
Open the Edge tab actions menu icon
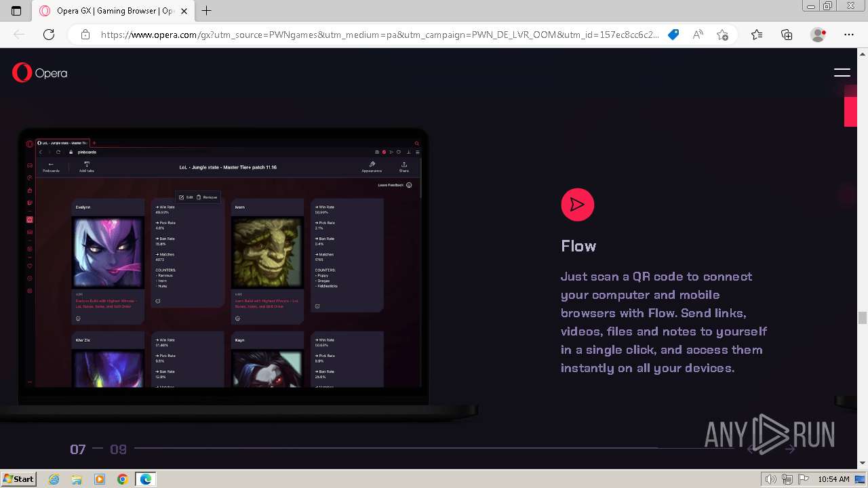pos(16,11)
